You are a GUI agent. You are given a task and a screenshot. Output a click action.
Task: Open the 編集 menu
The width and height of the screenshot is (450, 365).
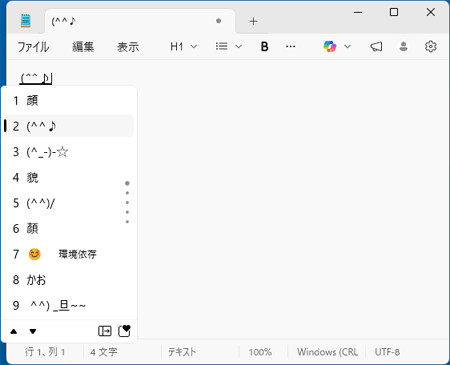click(x=83, y=47)
